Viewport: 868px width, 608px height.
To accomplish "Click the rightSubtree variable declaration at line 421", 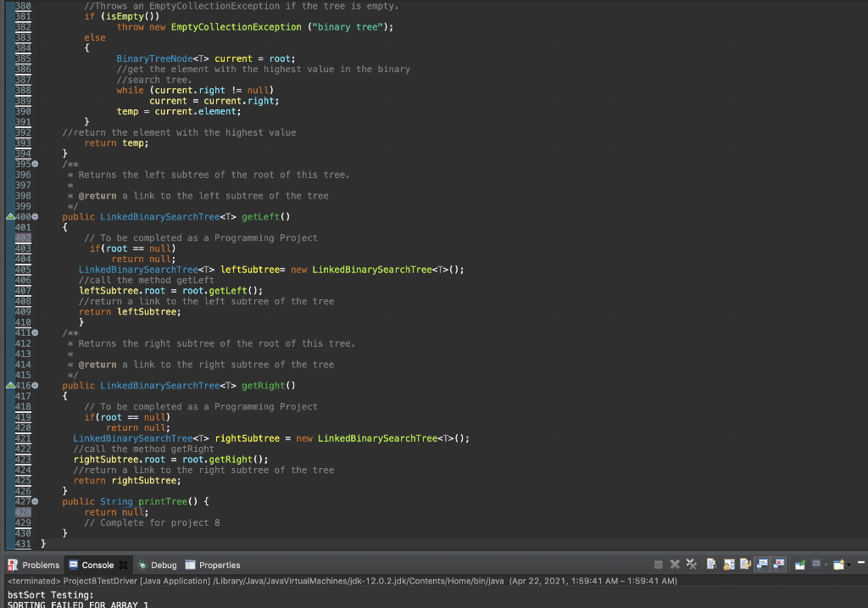I will 248,438.
